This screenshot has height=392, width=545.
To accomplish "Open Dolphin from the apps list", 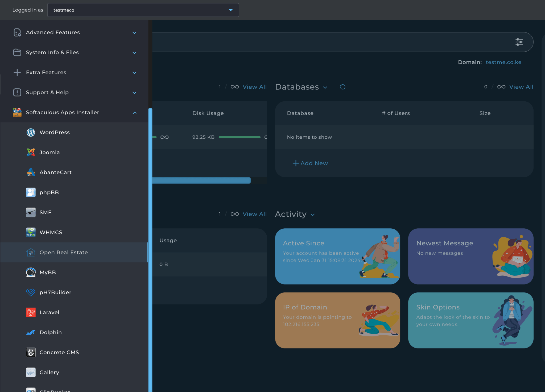I will pyautogui.click(x=51, y=332).
